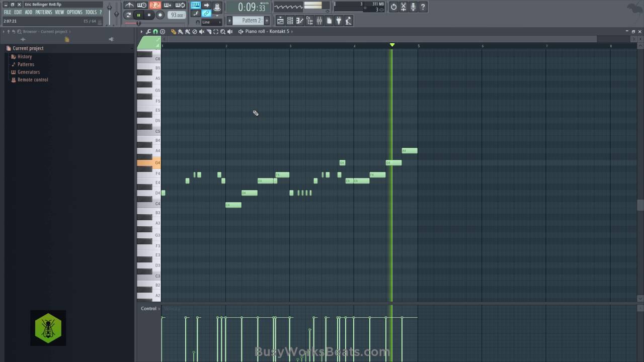Screen dimensions: 644x362
Task: Open the Channel rack view button
Action: coord(290,21)
